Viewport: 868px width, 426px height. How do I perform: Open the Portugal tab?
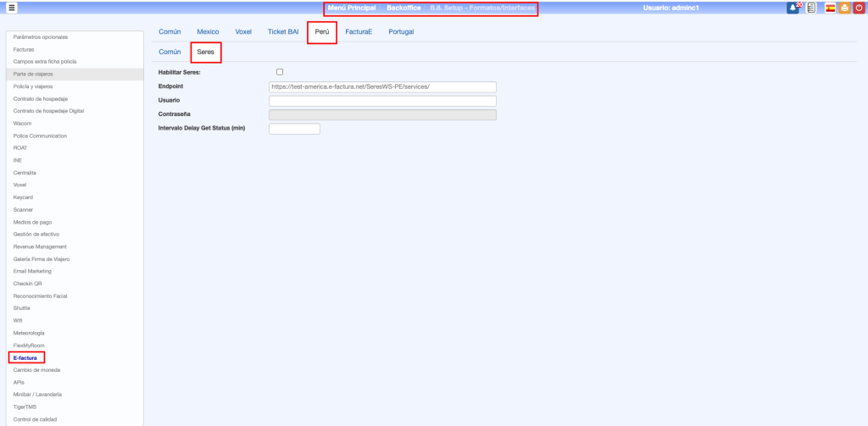[x=401, y=31]
